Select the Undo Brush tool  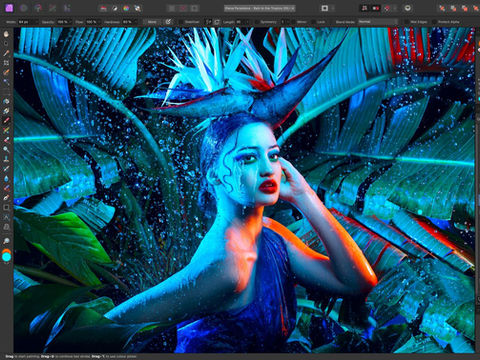(x=6, y=169)
